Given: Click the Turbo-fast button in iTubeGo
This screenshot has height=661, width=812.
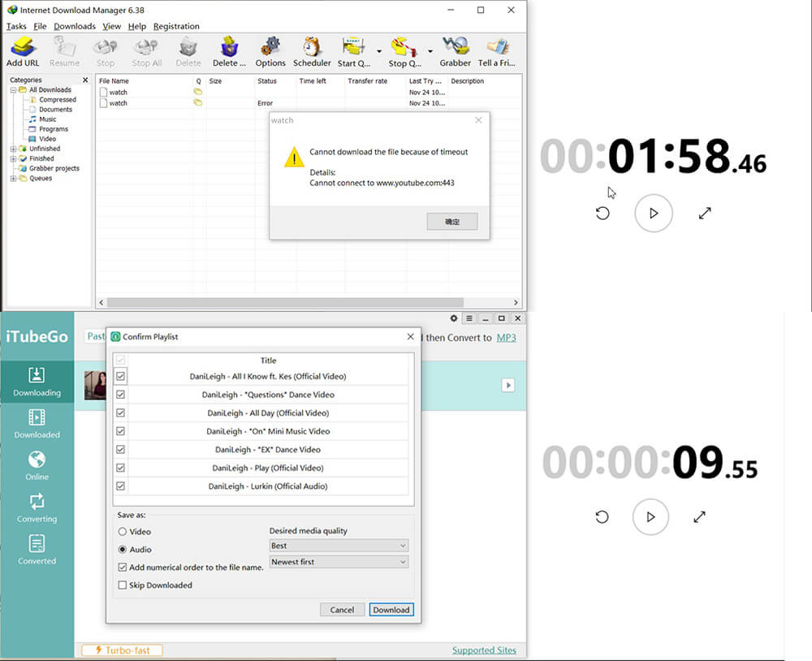Looking at the screenshot, I should (122, 650).
